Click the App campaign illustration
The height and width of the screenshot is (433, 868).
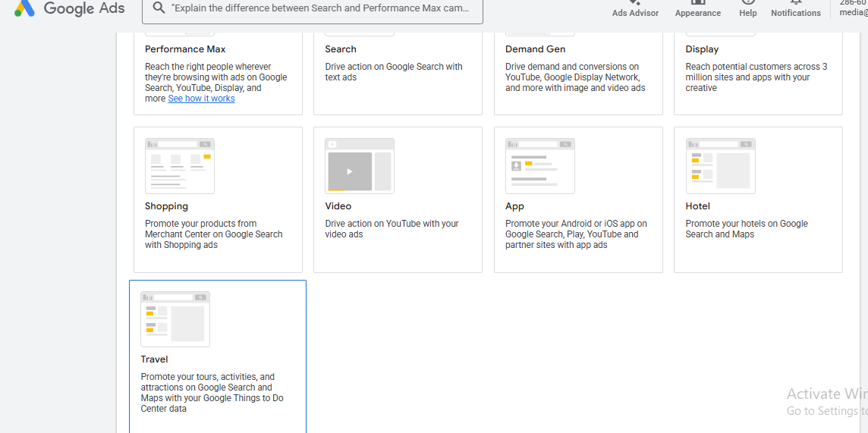click(539, 166)
